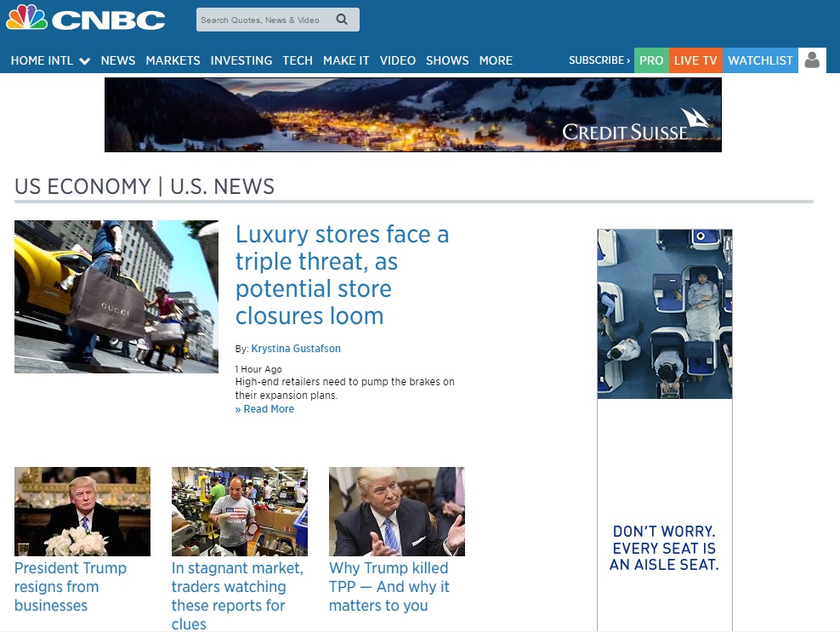Open the TECH section

pos(298,60)
